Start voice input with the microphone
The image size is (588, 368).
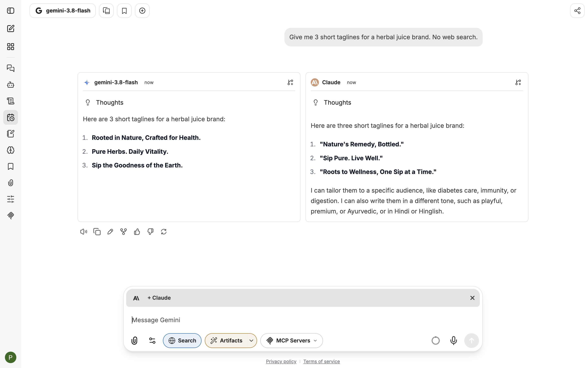pos(454,340)
